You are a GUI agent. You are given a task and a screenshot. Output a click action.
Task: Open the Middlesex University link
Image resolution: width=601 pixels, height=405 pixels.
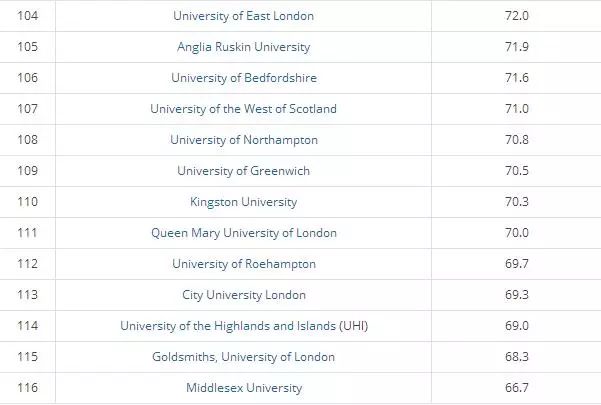click(x=244, y=388)
